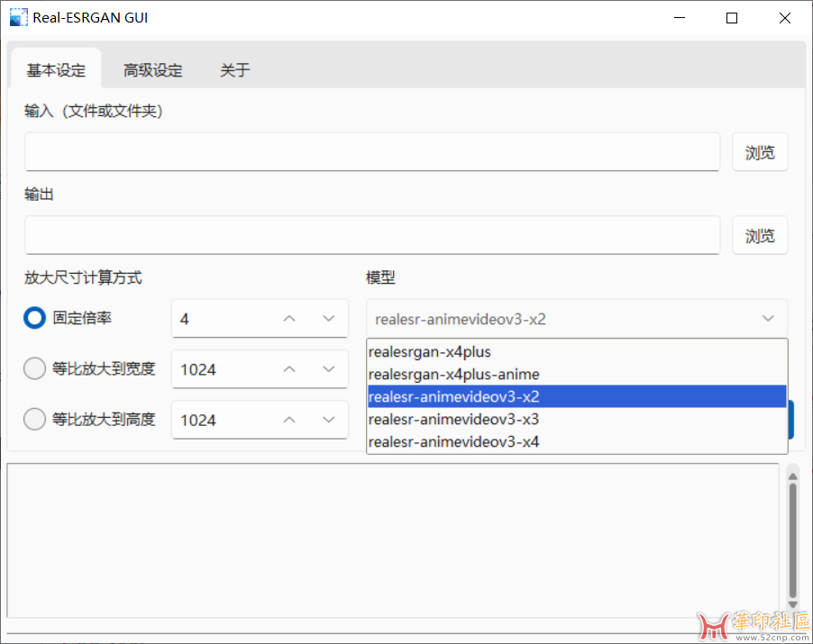Click the log scrollbar down arrow
This screenshot has height=644, width=813.
click(x=793, y=604)
